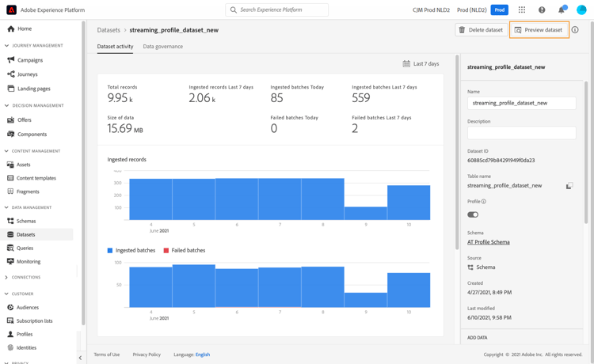Click the Dataset ID value 60885cd79b84291949f0da23

501,161
